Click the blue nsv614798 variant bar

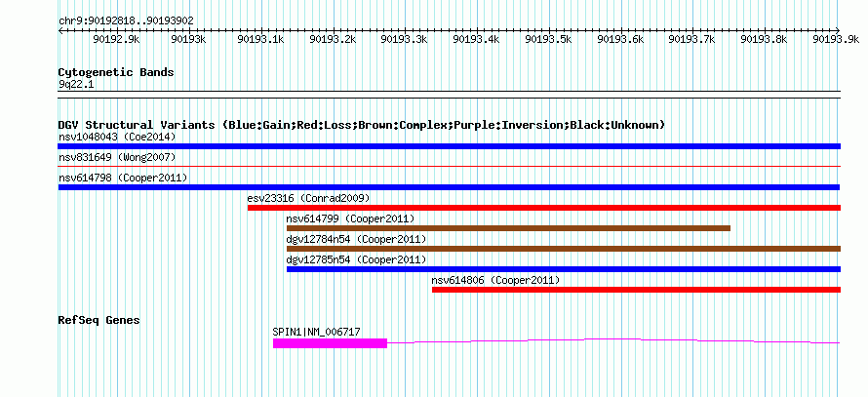tap(449, 187)
